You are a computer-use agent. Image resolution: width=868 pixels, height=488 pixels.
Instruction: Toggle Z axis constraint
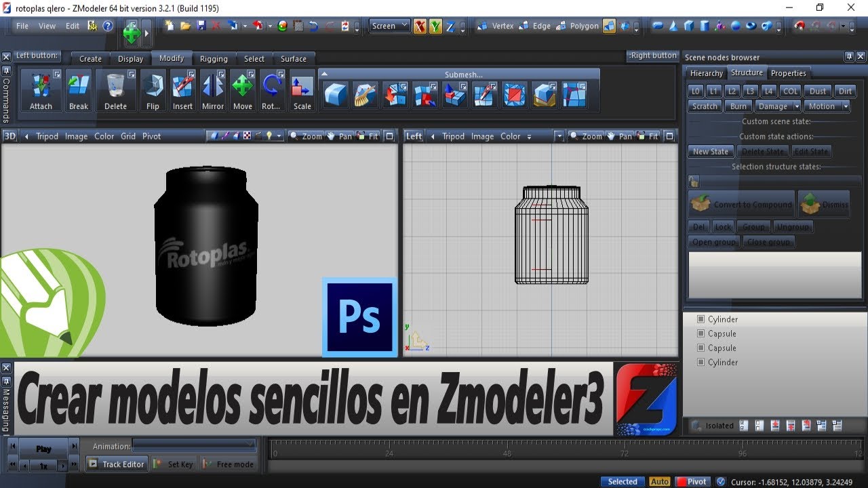coord(450,26)
